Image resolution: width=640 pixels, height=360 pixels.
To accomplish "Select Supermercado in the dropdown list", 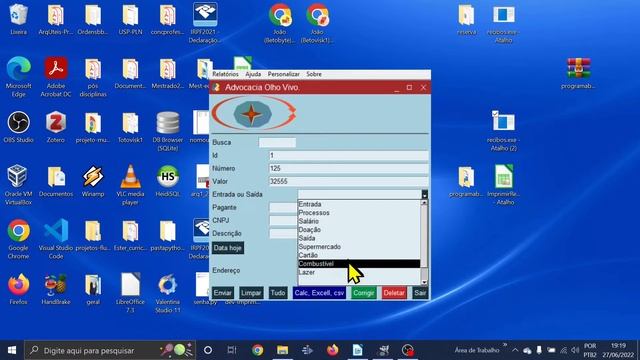I will pyautogui.click(x=359, y=247).
